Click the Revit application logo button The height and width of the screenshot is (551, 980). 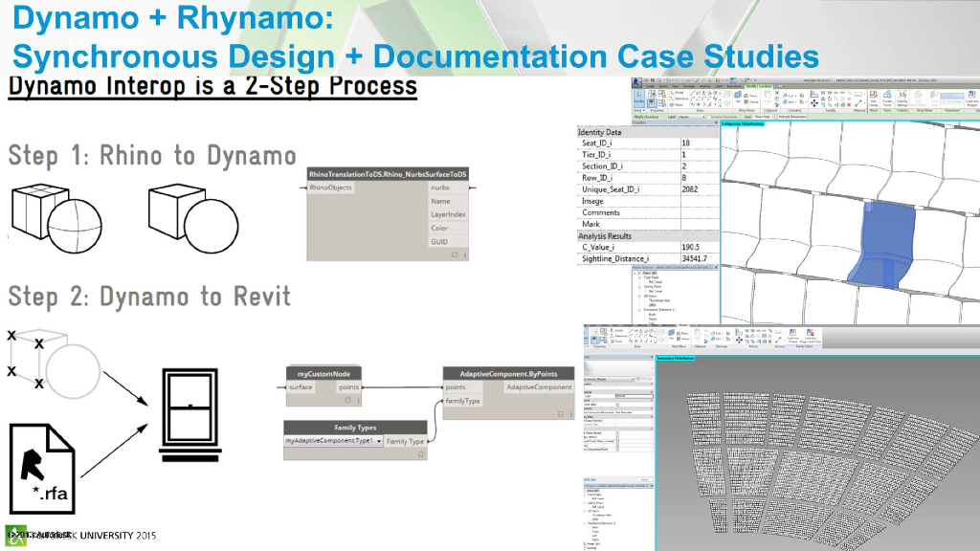pos(636,83)
